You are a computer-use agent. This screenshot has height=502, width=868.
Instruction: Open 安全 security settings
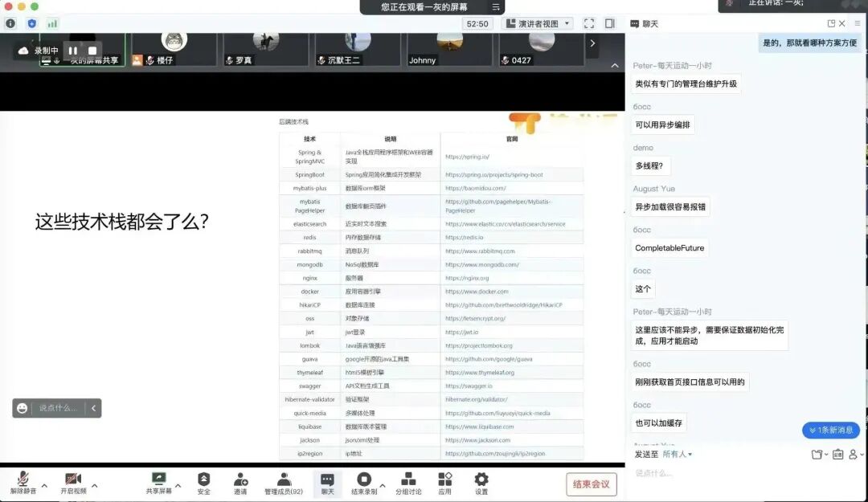click(203, 484)
